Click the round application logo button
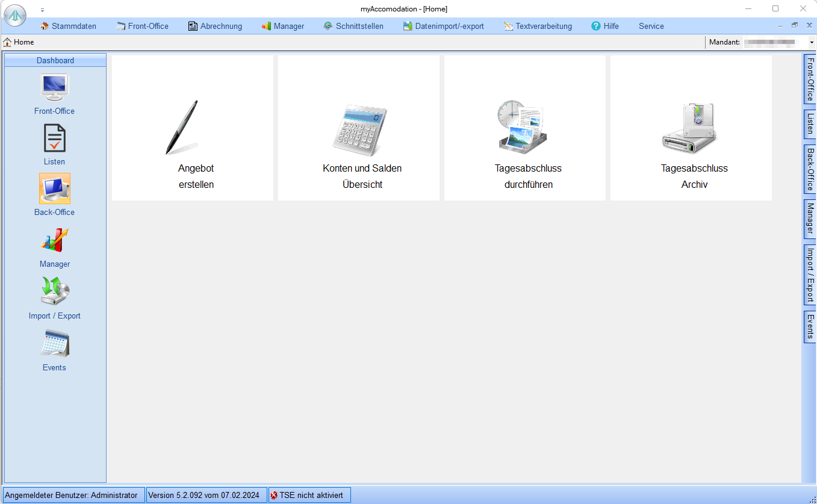 15,16
